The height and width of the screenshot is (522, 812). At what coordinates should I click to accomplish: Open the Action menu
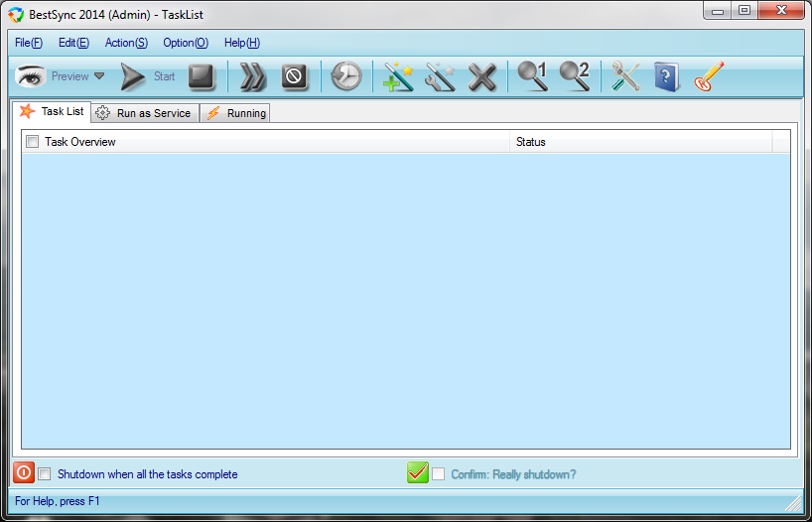coord(126,43)
